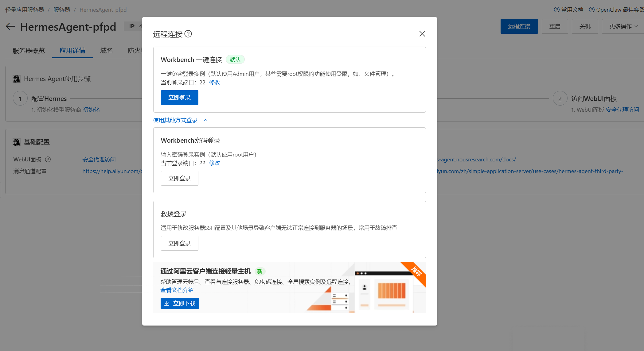Open help icon next to 远程连接 title
The height and width of the screenshot is (351, 644).
[188, 34]
